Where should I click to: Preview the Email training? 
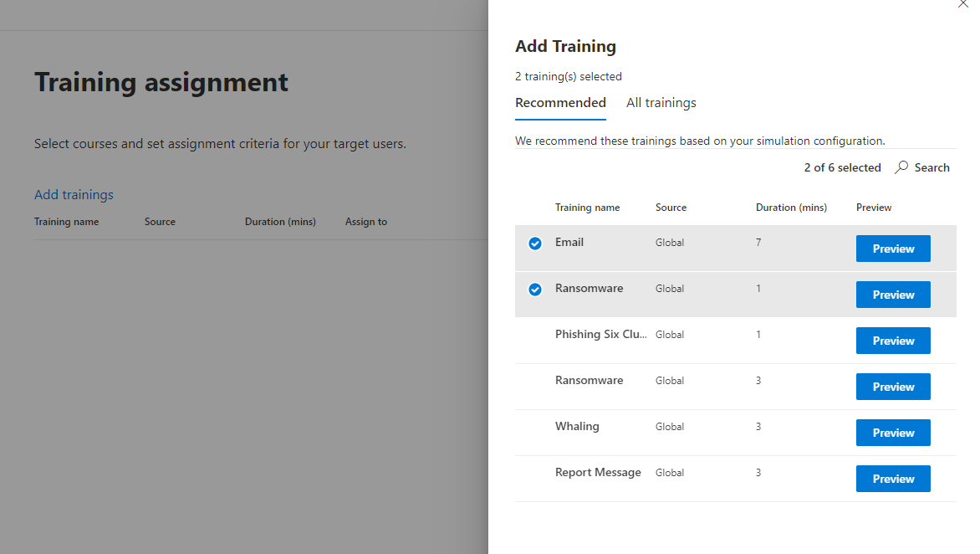point(893,249)
